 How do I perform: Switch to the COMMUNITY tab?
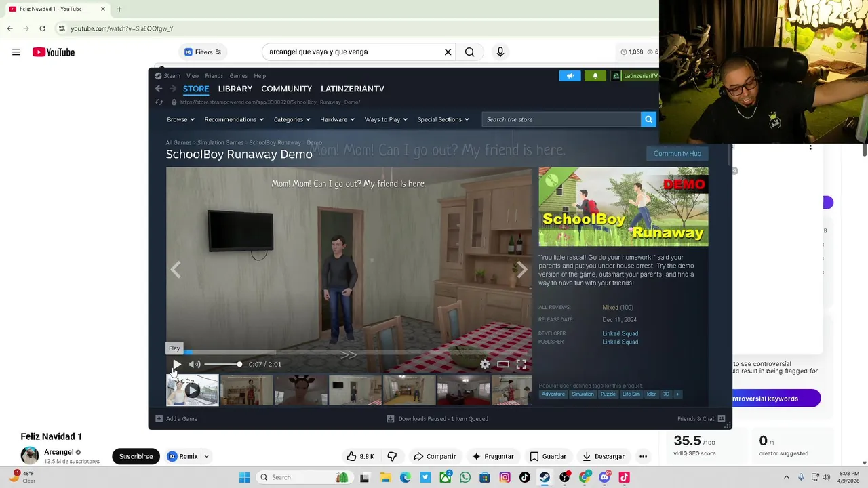286,89
